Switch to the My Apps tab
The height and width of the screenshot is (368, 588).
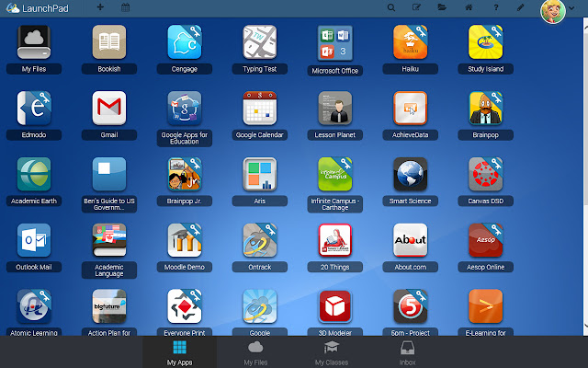pos(179,352)
